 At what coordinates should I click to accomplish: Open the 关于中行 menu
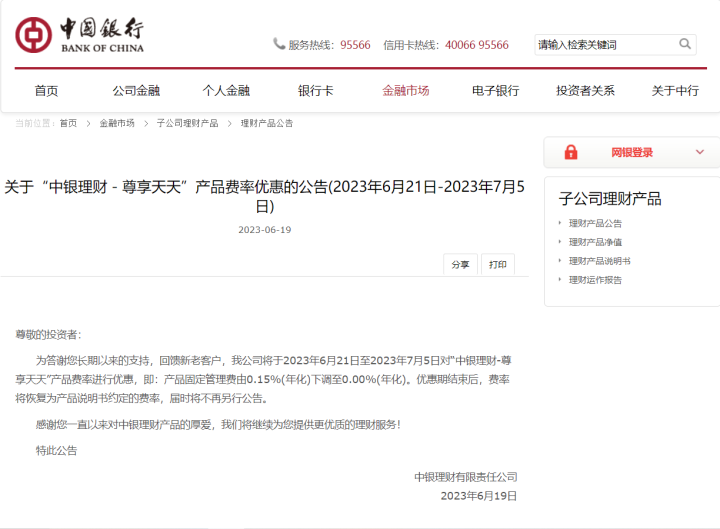(675, 91)
